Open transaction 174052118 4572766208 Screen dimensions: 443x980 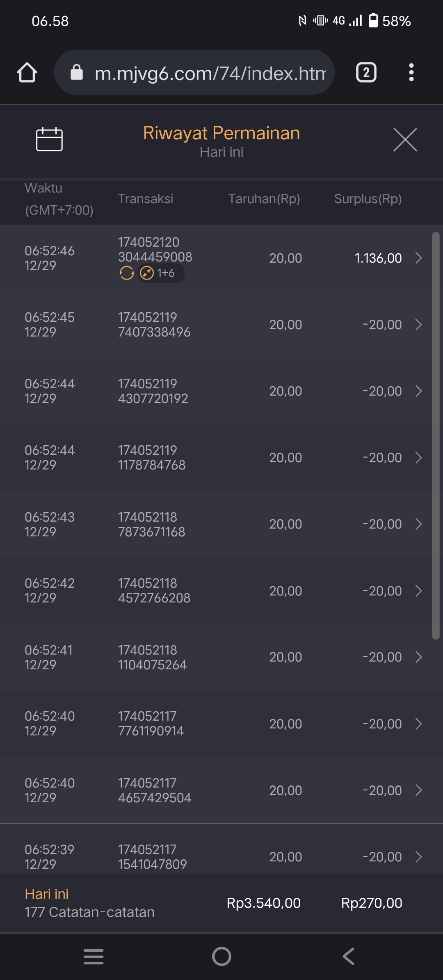coord(154,591)
